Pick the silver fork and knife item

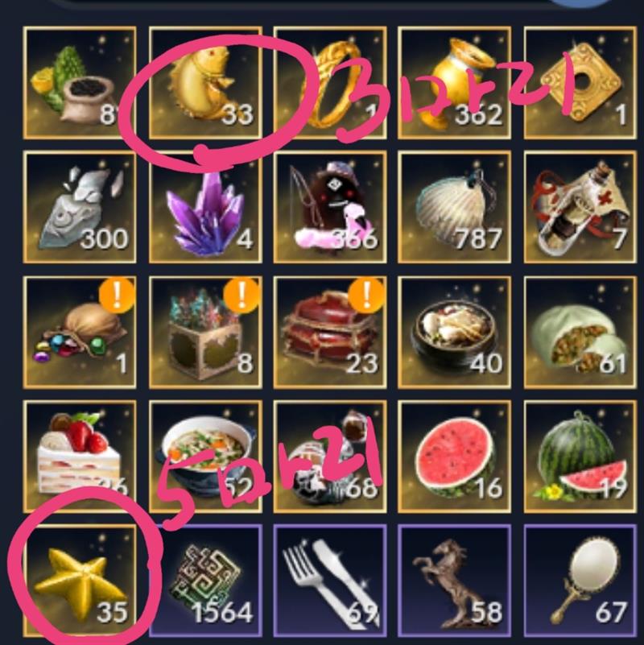(330, 581)
